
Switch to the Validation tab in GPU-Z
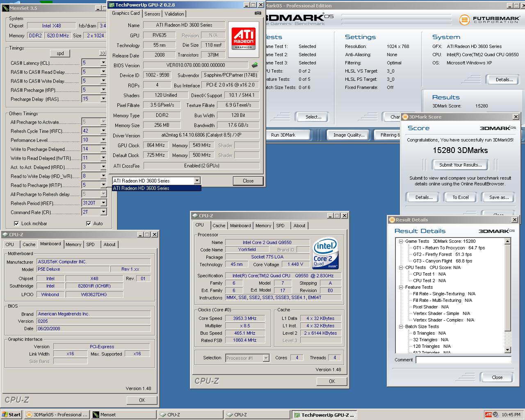[x=174, y=14]
